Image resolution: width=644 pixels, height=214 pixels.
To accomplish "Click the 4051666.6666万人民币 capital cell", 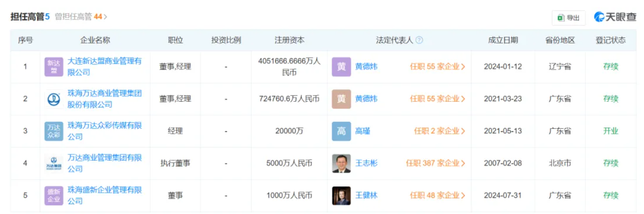I will tap(289, 67).
